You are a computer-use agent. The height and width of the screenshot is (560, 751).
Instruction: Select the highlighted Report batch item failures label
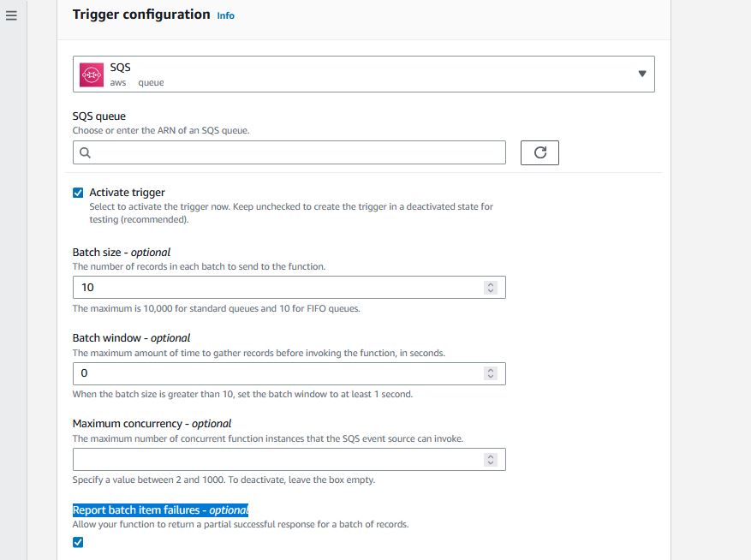pyautogui.click(x=161, y=509)
